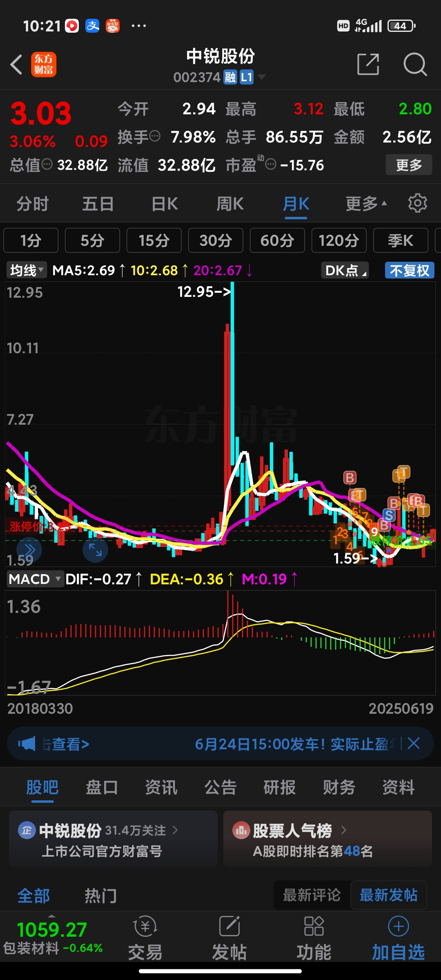
Task: Switch to 研报 tab
Action: (280, 787)
